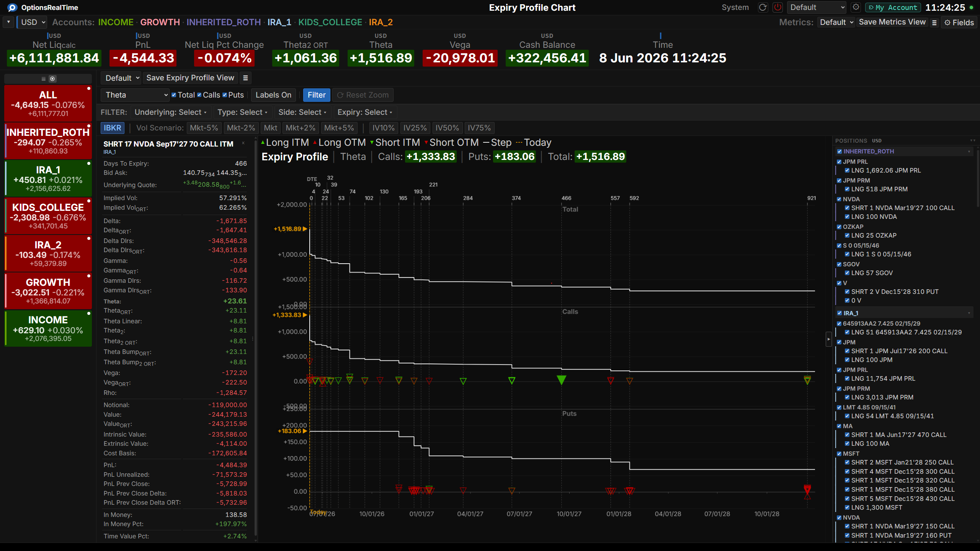Click Save Expiry Profile View
The width and height of the screenshot is (980, 551).
[190, 78]
